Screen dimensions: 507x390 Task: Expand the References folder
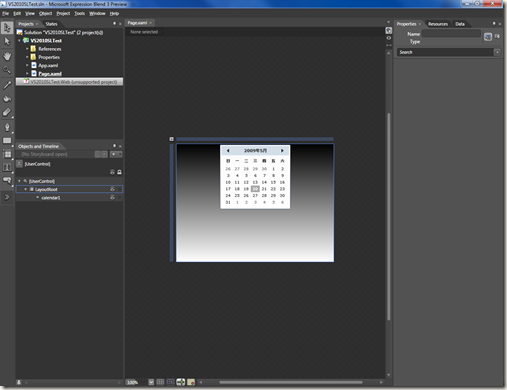27,49
